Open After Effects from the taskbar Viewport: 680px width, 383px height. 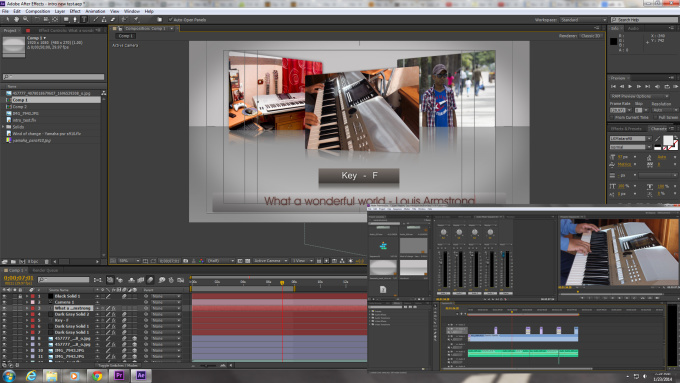pos(141,376)
